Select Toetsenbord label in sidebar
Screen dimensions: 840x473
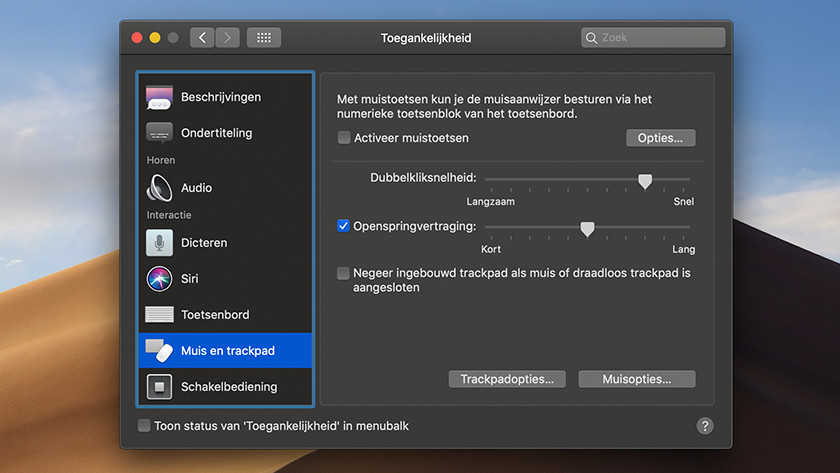(x=215, y=314)
